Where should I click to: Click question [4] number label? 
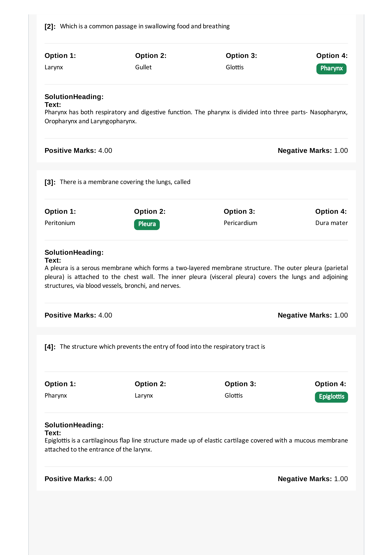(50, 347)
